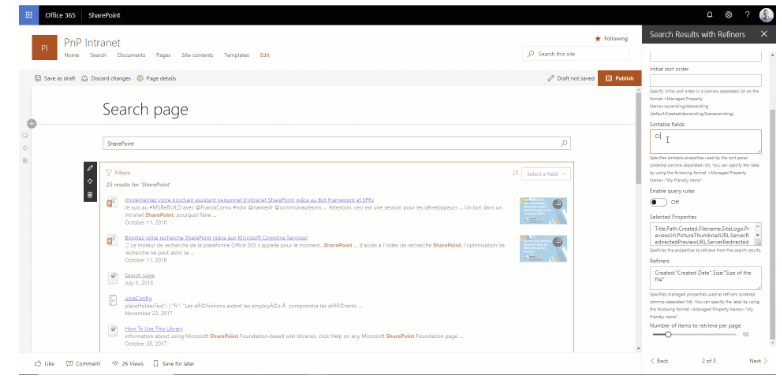Open the 'Boostez votre recherche SharePoint' result link
This screenshot has height=383, width=782.
pos(216,237)
